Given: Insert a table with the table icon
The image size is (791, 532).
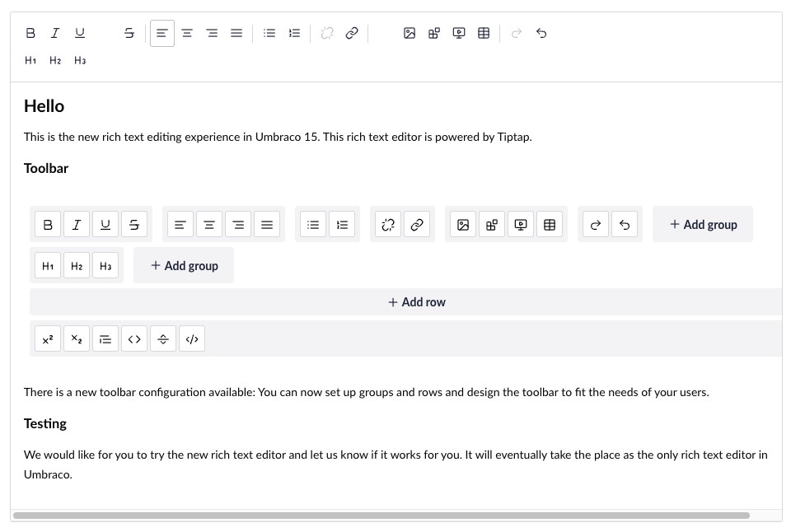Looking at the screenshot, I should pyautogui.click(x=484, y=33).
